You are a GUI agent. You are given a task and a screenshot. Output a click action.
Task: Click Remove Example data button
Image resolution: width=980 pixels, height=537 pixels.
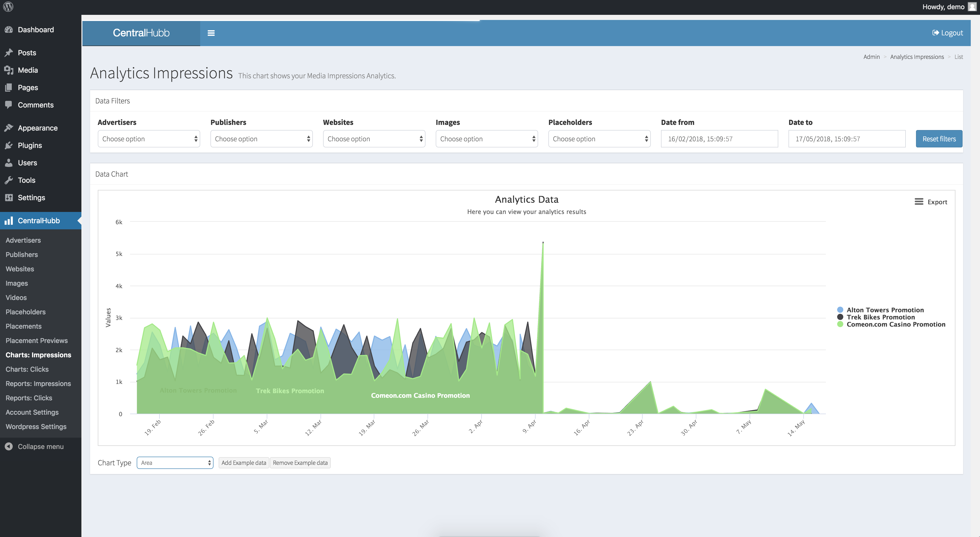(300, 463)
